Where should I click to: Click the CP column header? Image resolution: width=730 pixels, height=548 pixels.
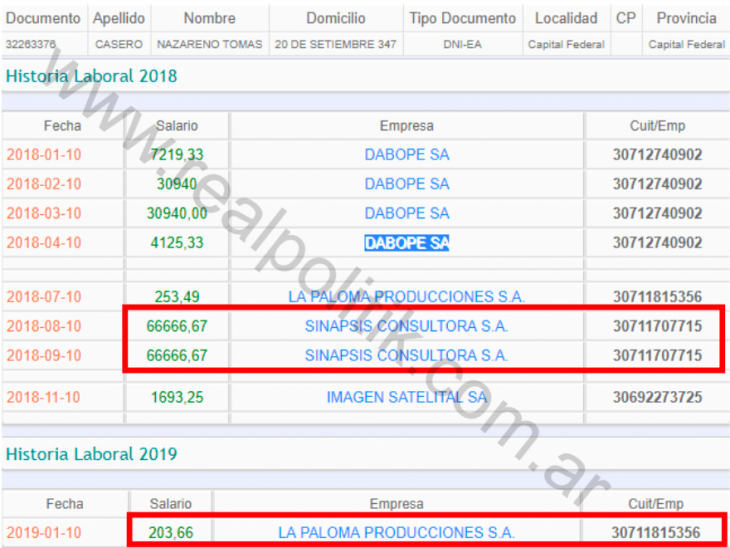(x=626, y=18)
